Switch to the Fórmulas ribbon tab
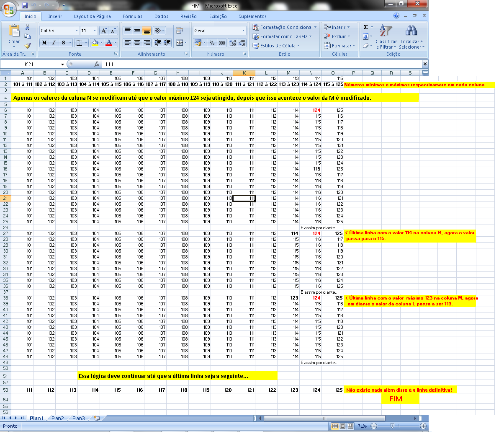 [132, 16]
